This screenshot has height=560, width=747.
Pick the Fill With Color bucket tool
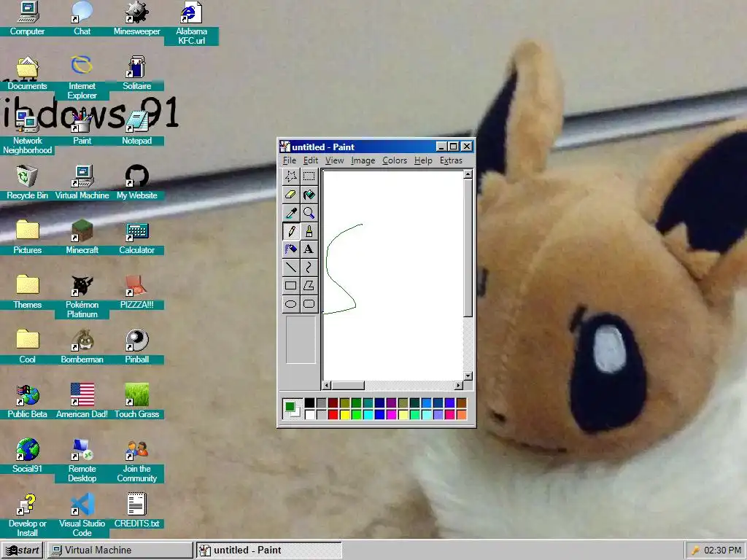pos(309,194)
